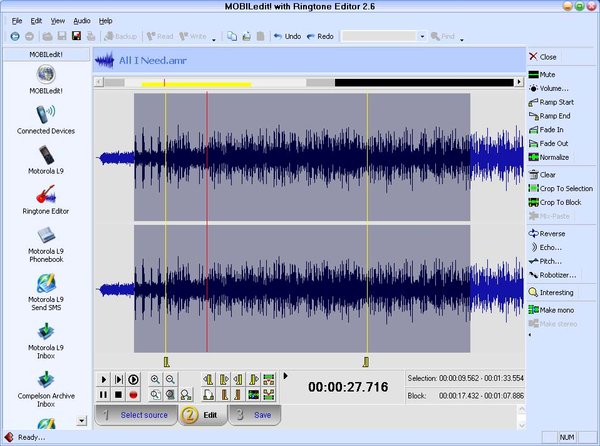Image resolution: width=600 pixels, height=446 pixels.
Task: Click the Pause playback button
Action: [103, 395]
